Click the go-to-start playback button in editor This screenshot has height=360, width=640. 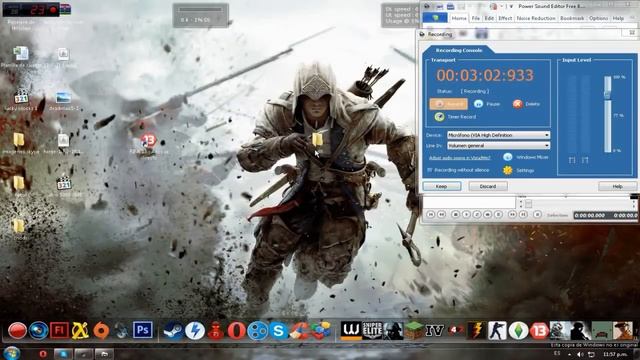point(430,214)
